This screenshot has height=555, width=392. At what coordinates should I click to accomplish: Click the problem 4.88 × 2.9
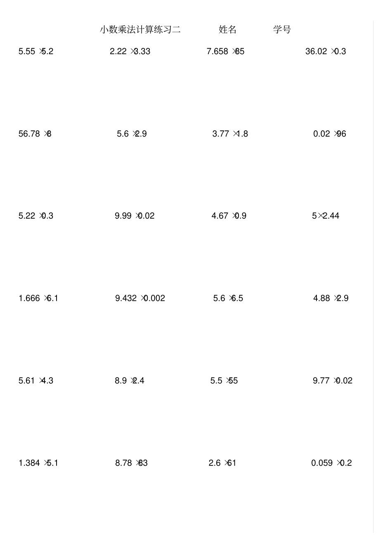coord(331,298)
